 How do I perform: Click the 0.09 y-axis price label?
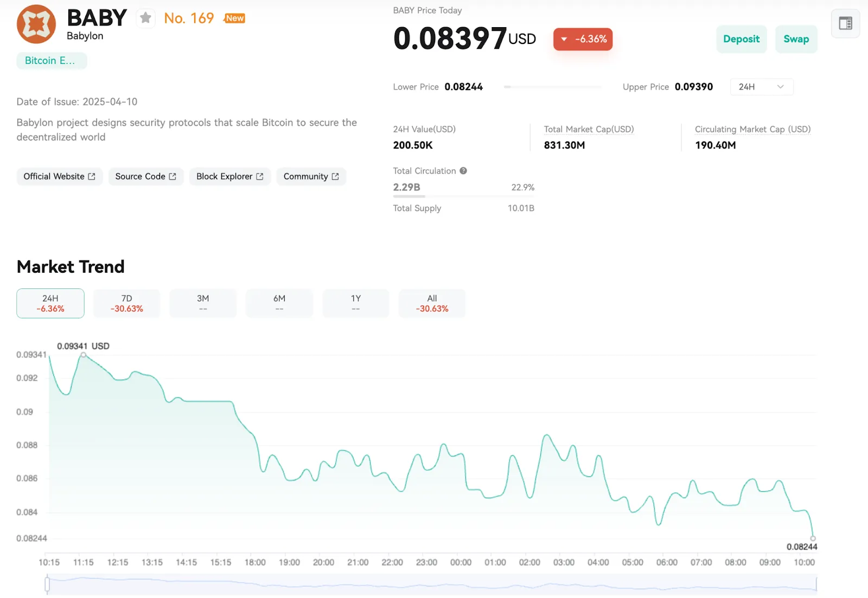(24, 412)
